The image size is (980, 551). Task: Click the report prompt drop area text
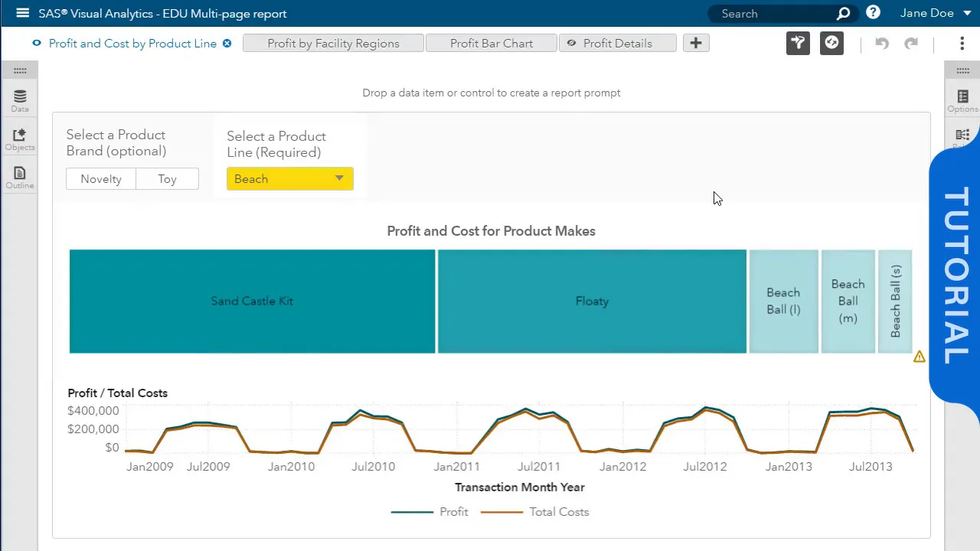[492, 93]
